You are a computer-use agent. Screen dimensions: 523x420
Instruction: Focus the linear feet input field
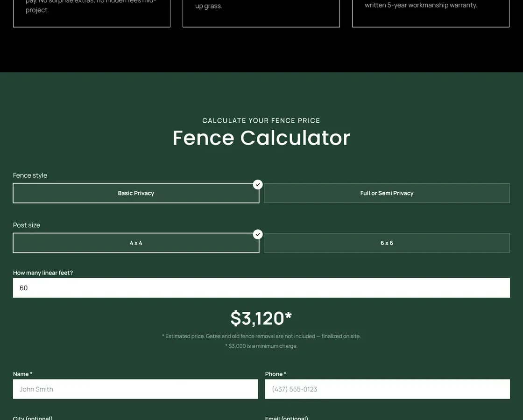[261, 287]
